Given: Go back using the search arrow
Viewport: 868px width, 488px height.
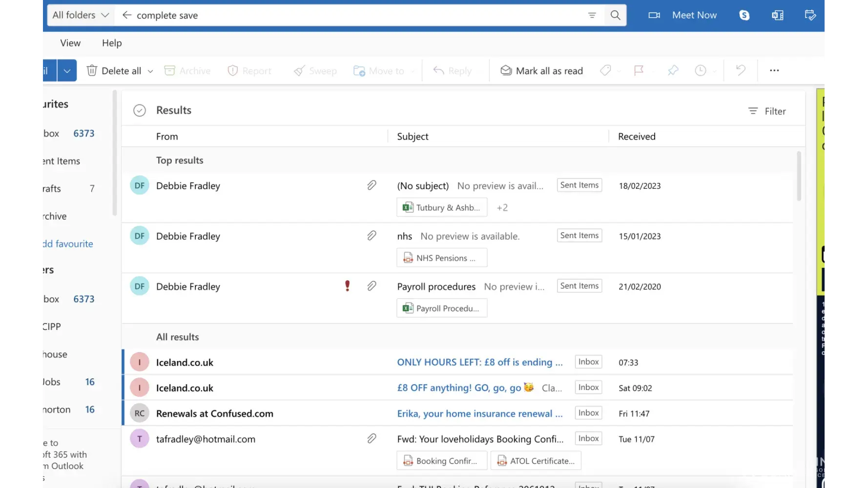Looking at the screenshot, I should tap(127, 15).
